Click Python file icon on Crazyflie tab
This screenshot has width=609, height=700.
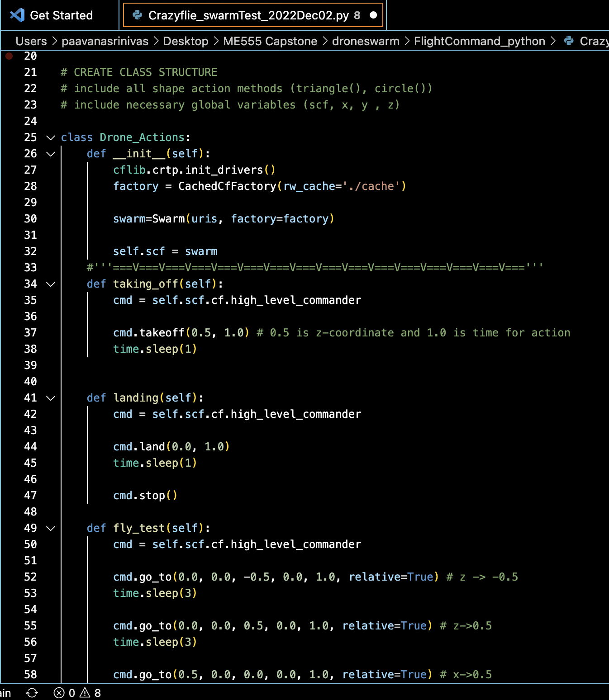pyautogui.click(x=137, y=15)
